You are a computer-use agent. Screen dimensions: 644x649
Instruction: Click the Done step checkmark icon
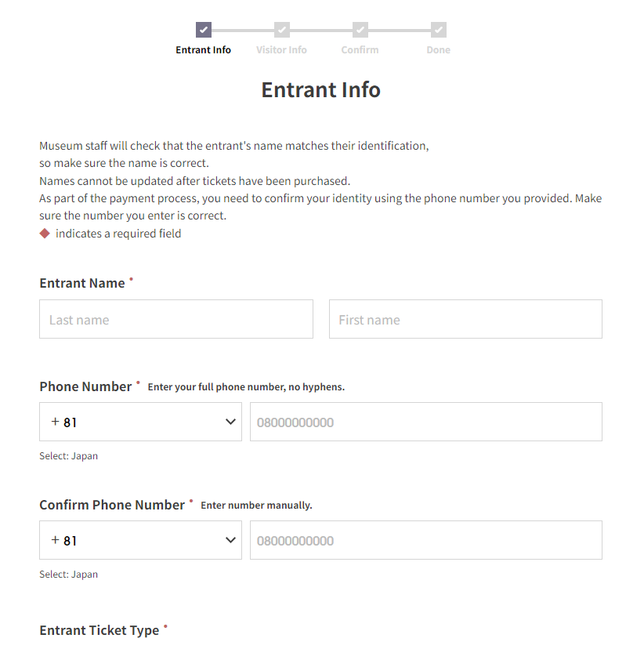439,30
